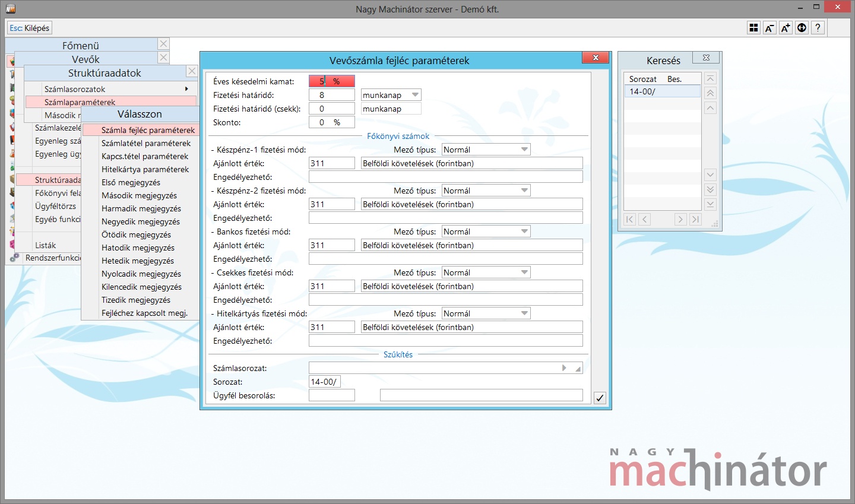The width and height of the screenshot is (855, 504).
Task: Jump to list top in Keresés panel
Action: pos(710,79)
